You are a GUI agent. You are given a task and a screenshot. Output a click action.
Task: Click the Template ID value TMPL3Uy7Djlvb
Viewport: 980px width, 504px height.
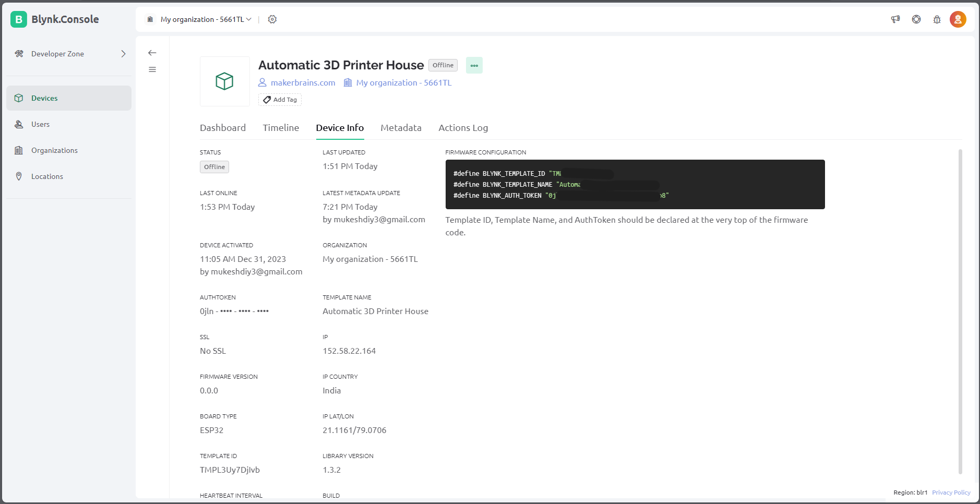(x=230, y=470)
